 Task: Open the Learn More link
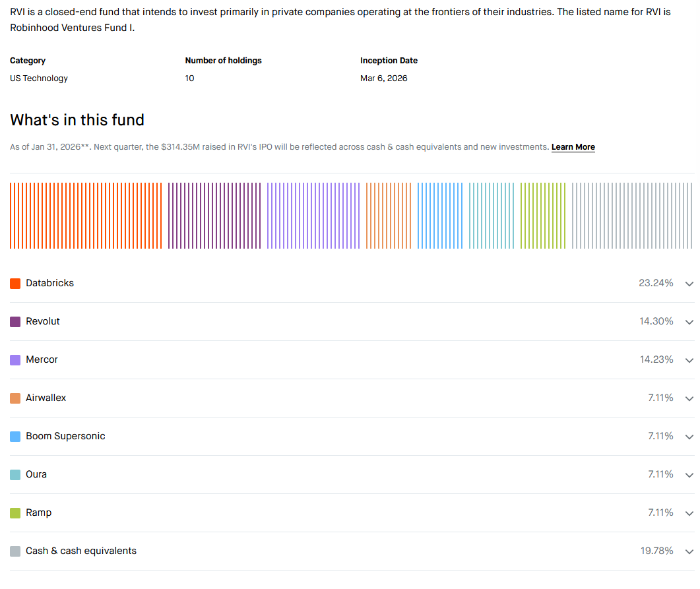pos(573,147)
